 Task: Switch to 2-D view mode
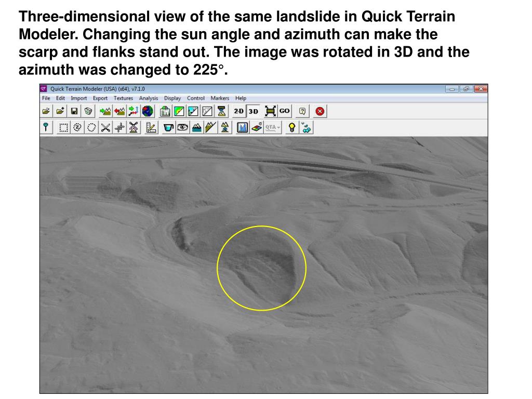point(239,111)
